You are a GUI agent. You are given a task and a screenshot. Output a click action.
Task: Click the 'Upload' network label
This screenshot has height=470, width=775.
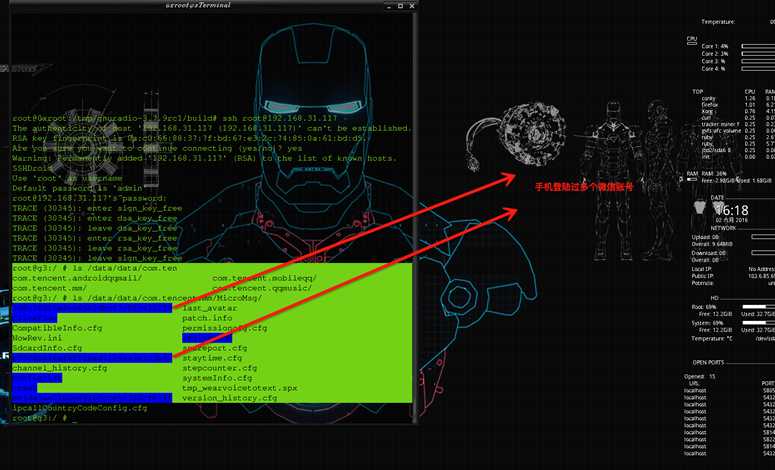(x=705, y=237)
